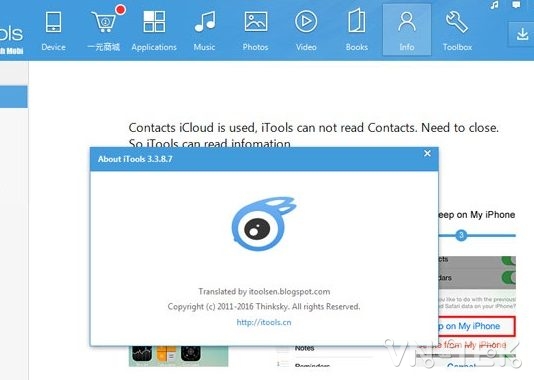Click the small music note icon
Viewport: 534px width, 380px height.
click(494, 5)
